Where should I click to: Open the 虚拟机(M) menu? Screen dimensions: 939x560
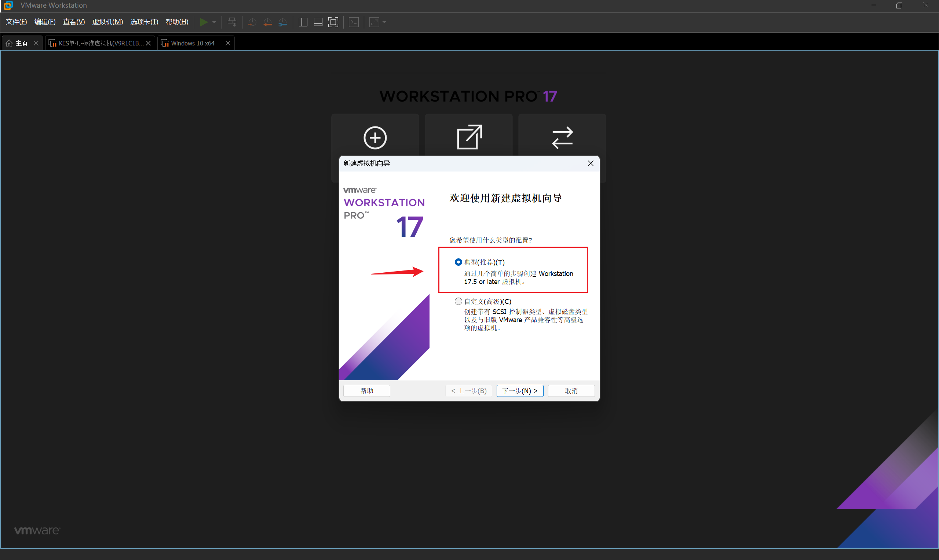(x=107, y=22)
